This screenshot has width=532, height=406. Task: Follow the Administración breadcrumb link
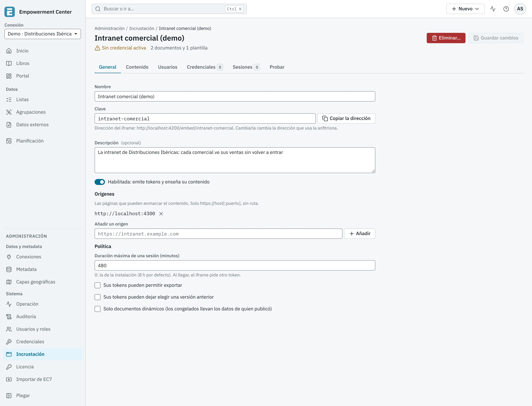click(109, 29)
